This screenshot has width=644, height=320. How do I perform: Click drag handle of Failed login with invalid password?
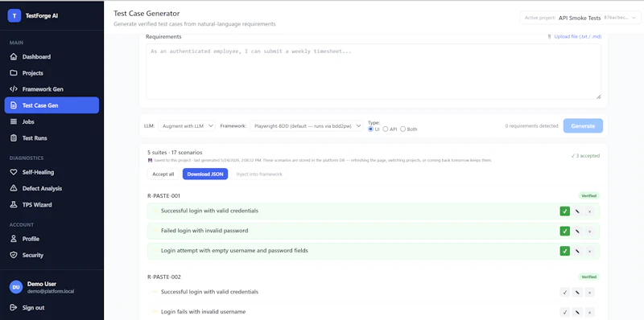coord(155,231)
